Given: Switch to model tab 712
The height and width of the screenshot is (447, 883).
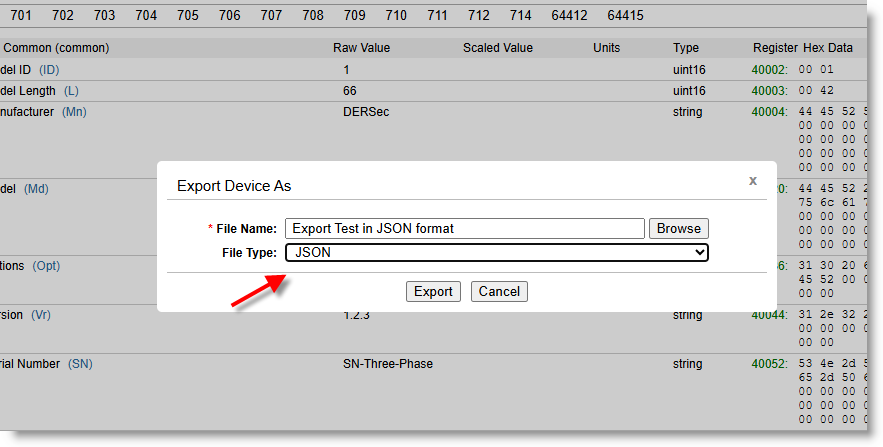Looking at the screenshot, I should pos(479,15).
